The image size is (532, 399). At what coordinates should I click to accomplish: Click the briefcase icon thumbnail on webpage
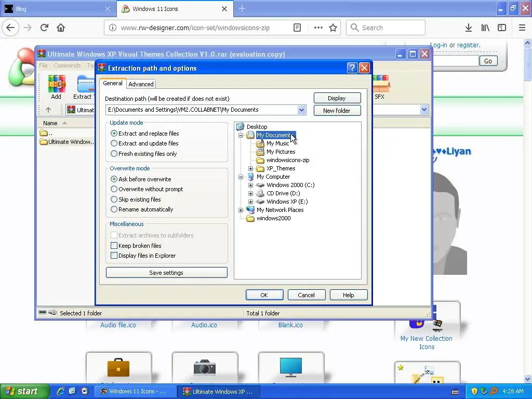coord(118,368)
